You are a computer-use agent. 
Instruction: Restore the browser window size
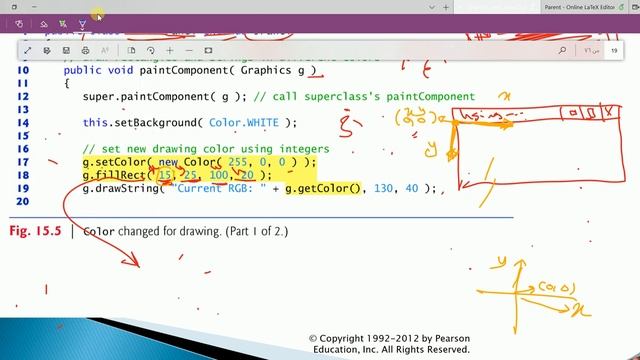pos(14,7)
